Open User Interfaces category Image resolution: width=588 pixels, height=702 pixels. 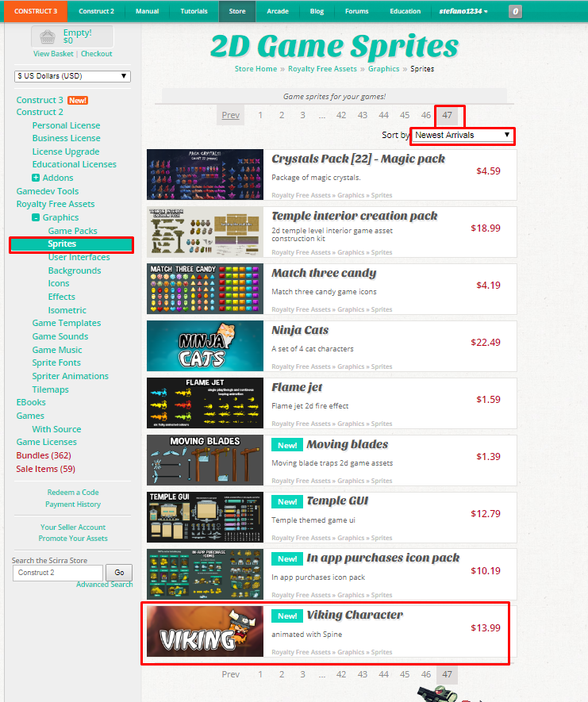coord(79,258)
